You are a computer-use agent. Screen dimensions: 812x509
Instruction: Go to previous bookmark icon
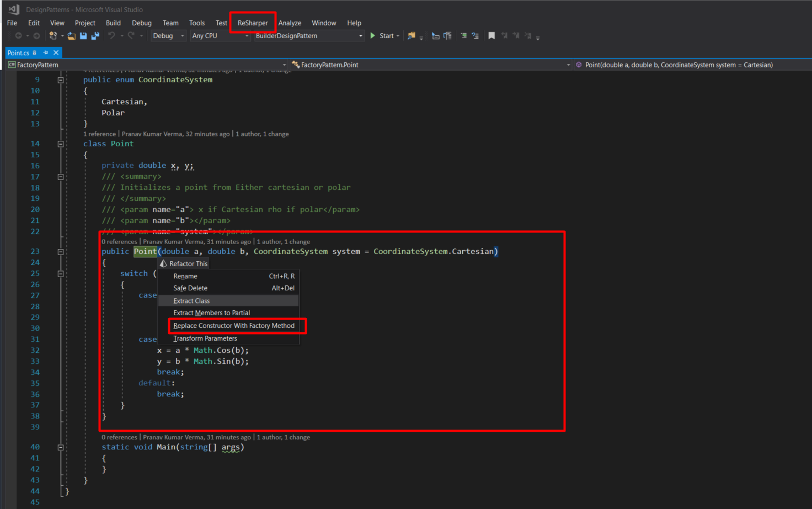coord(504,36)
